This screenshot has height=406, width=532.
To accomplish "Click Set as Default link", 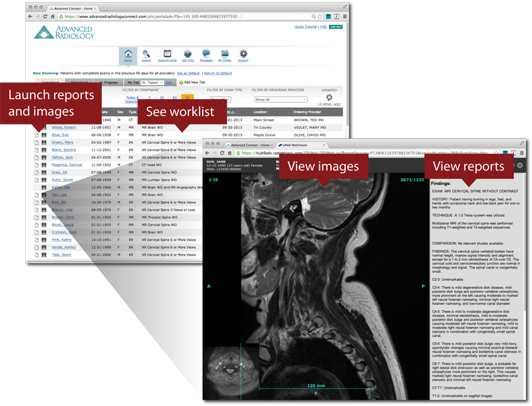I will tap(188, 73).
